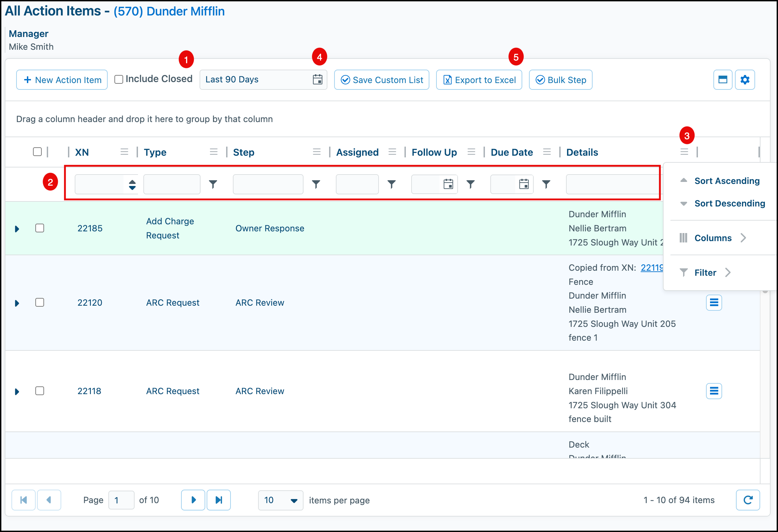Click the Owner Response step cell
The width and height of the screenshot is (778, 532).
click(x=270, y=228)
